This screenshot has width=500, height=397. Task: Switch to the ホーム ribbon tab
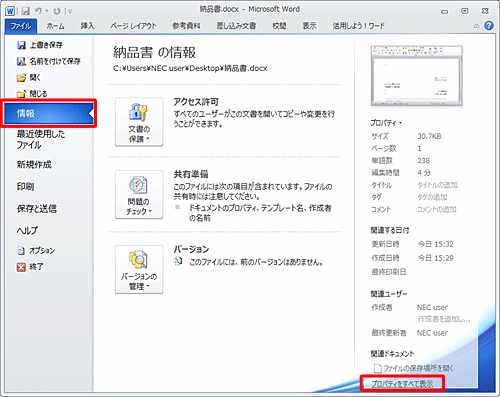[55, 26]
